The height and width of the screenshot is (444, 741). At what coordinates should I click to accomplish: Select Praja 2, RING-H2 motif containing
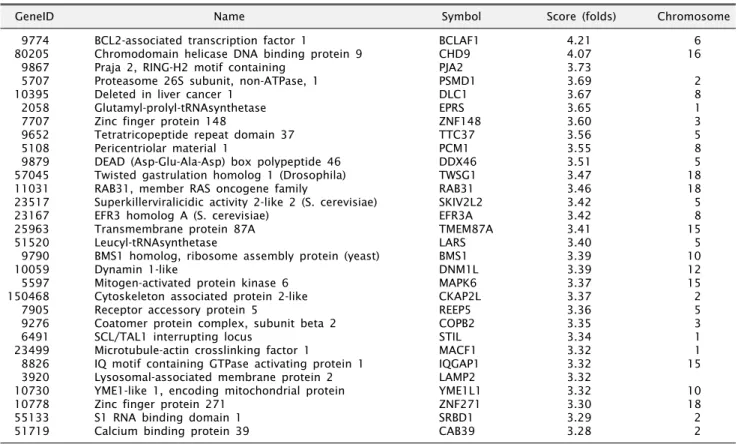click(190, 68)
